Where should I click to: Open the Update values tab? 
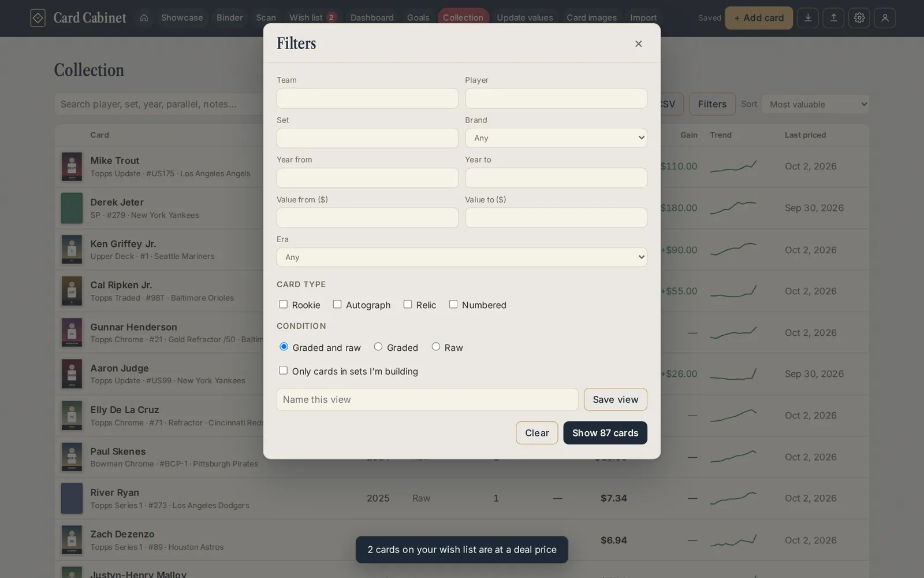point(525,18)
